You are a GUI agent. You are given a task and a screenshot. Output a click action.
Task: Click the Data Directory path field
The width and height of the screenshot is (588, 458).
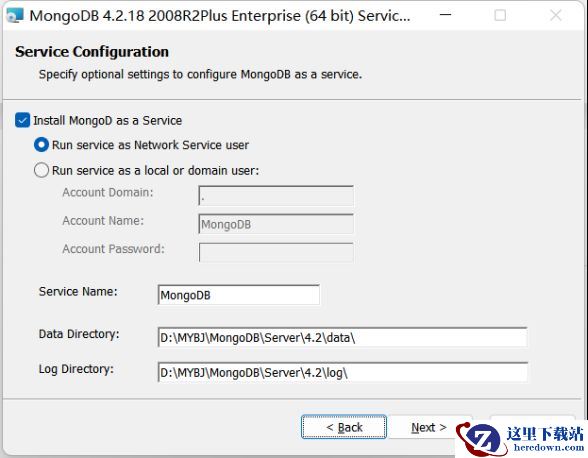tap(343, 338)
